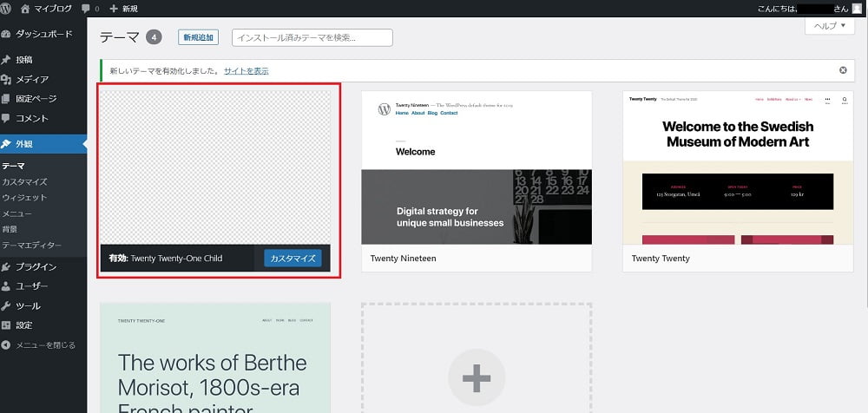Viewport: 868px width, 413px height.
Task: Expand the ヘルプ dropdown tab
Action: pyautogui.click(x=829, y=26)
